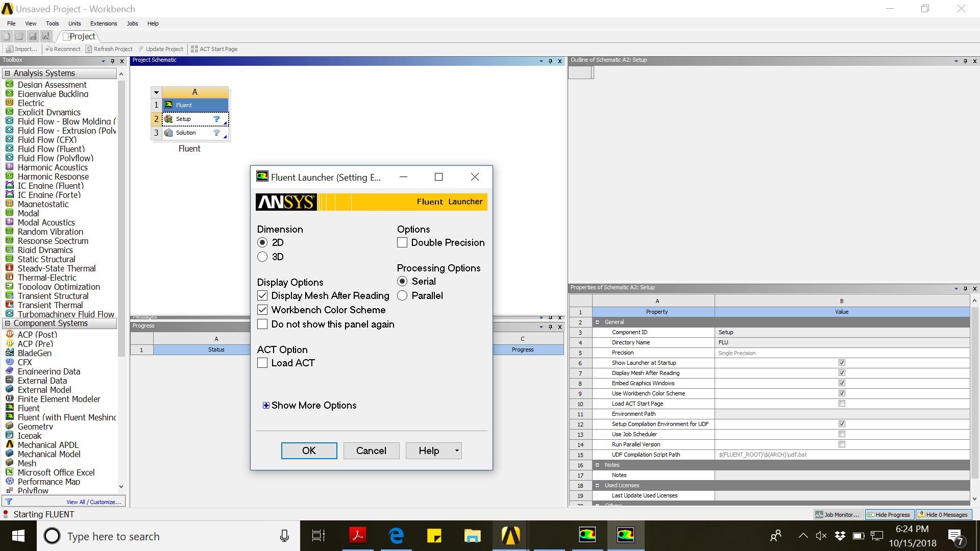Click Windows Start button
Image resolution: width=980 pixels, height=551 pixels.
[18, 536]
